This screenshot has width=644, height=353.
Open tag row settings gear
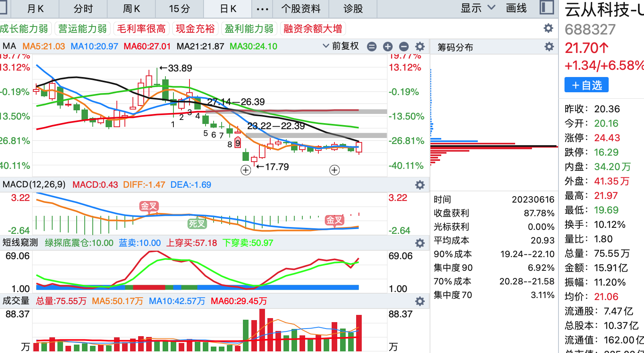pyautogui.click(x=548, y=28)
